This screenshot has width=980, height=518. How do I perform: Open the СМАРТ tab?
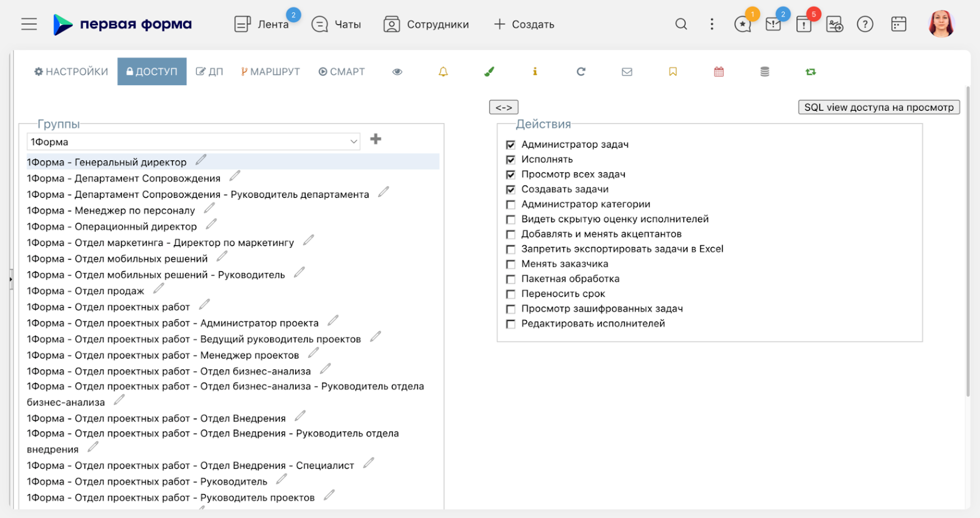[342, 72]
